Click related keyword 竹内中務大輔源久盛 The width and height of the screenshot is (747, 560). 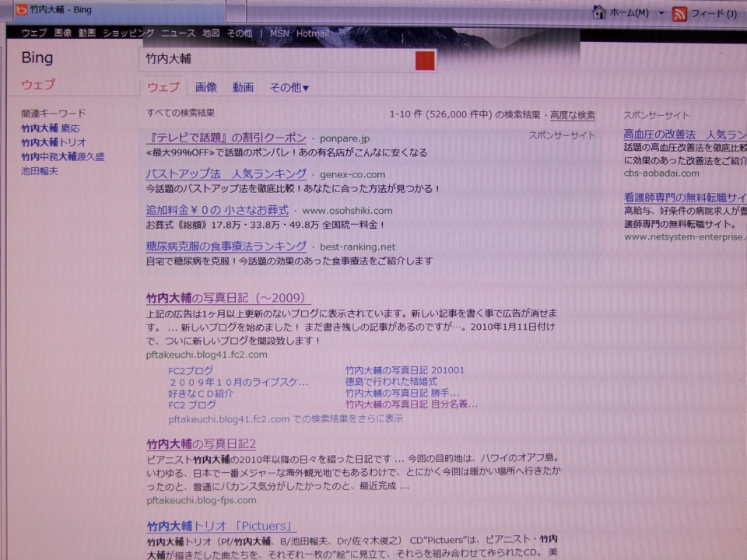point(63,156)
